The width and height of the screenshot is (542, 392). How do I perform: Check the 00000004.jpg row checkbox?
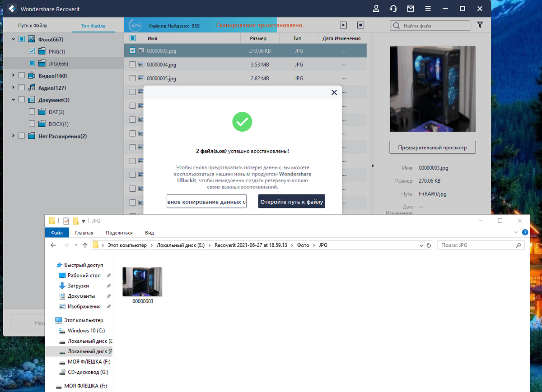click(x=132, y=65)
